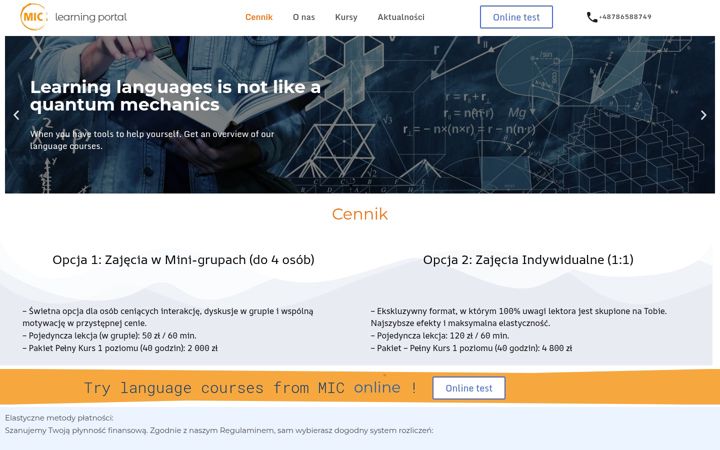The image size is (720, 450).
Task: Open the Aktualności menu item
Action: 401,17
